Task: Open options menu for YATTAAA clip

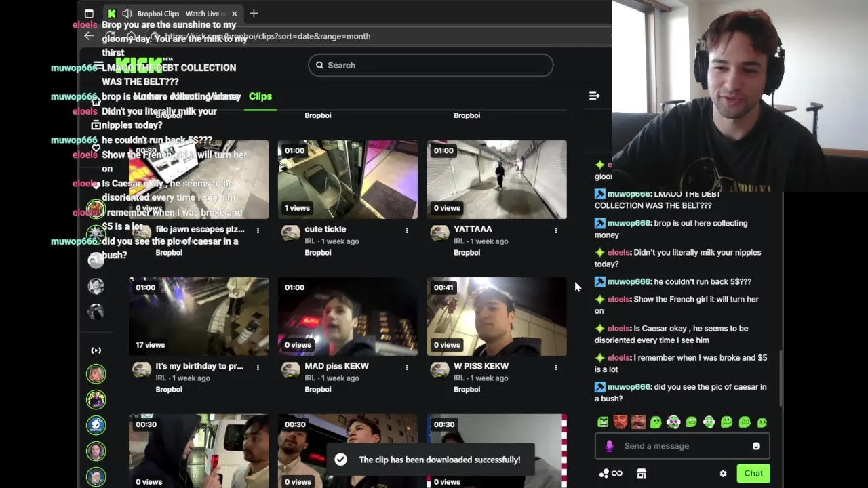Action: [556, 230]
